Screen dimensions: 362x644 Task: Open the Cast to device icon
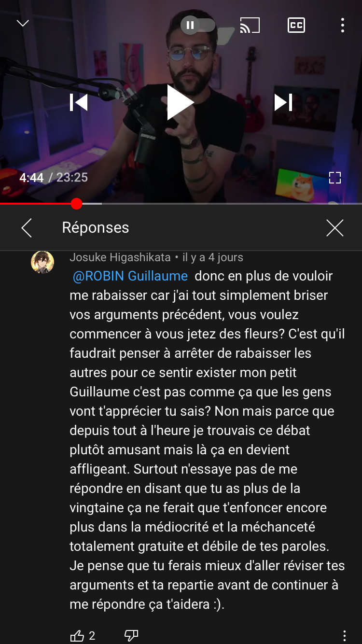point(250,25)
